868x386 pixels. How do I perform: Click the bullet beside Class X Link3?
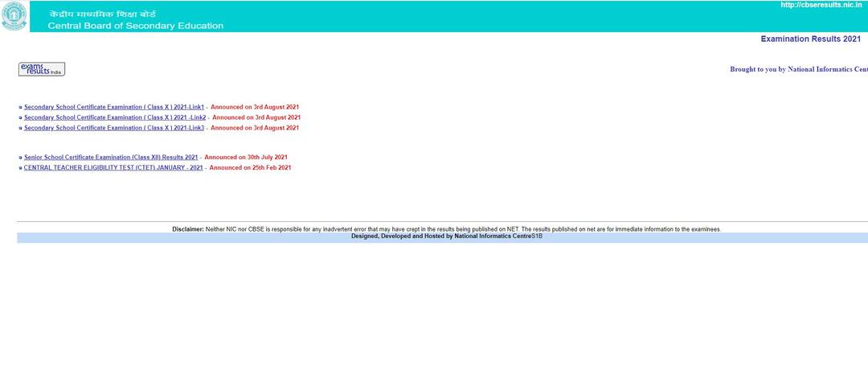click(20, 128)
